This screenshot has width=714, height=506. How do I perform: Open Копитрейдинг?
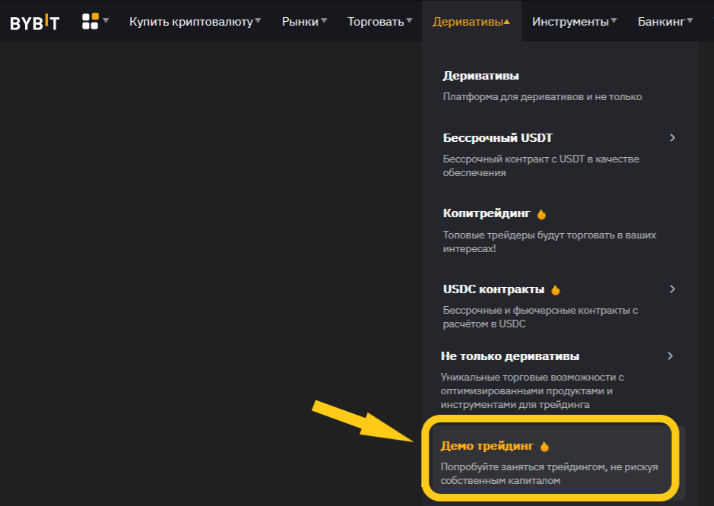pyautogui.click(x=487, y=213)
